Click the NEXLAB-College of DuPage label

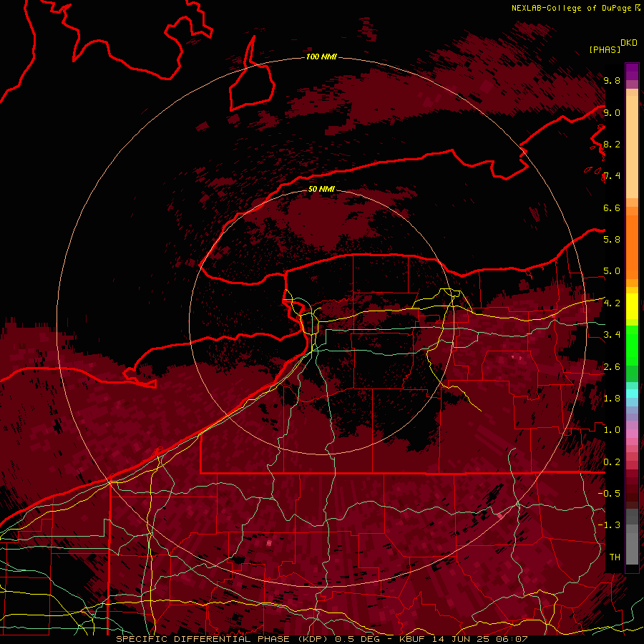pos(571,8)
